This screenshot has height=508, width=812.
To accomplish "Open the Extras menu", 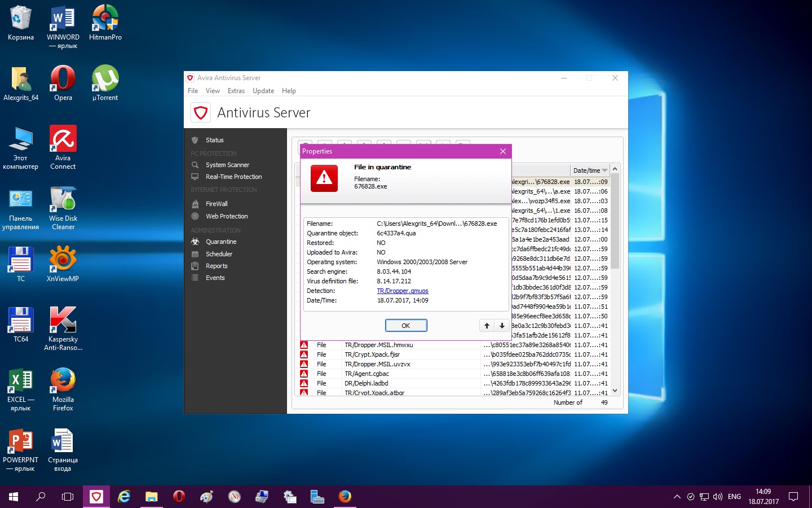I will (236, 91).
